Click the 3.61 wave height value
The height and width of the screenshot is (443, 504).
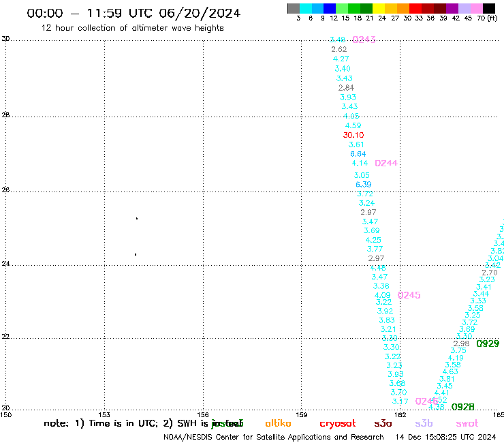(356, 144)
